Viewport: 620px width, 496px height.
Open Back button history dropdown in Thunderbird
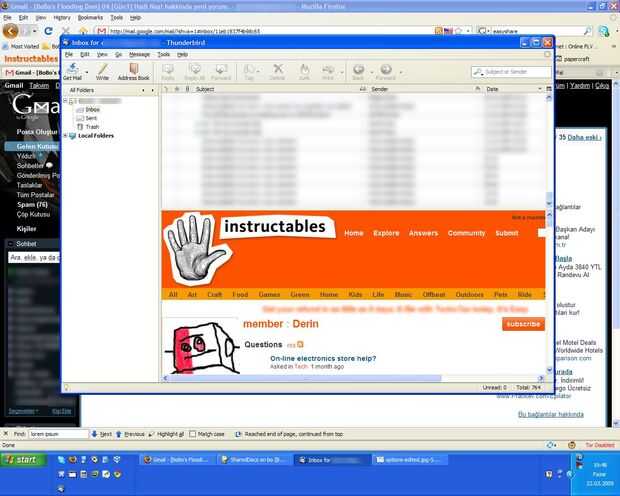click(x=372, y=72)
